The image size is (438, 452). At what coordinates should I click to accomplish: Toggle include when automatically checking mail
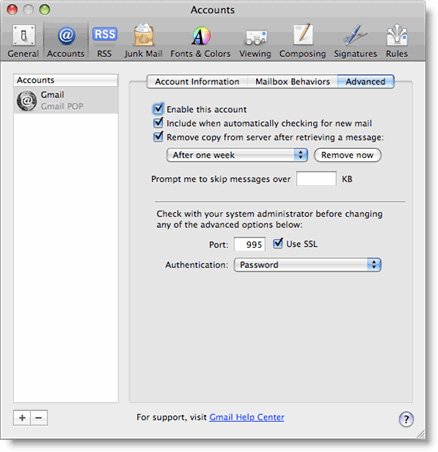pyautogui.click(x=158, y=123)
